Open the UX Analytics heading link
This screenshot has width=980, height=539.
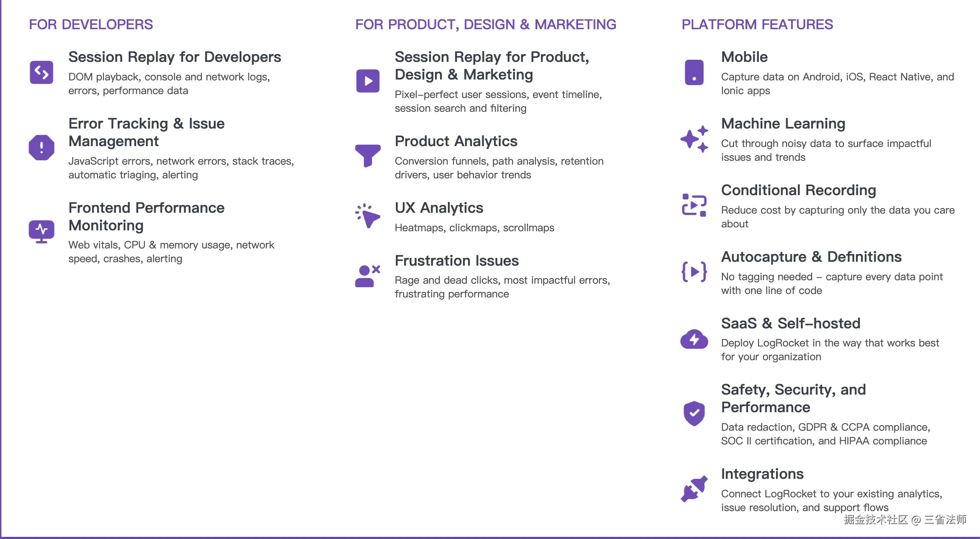(x=438, y=208)
